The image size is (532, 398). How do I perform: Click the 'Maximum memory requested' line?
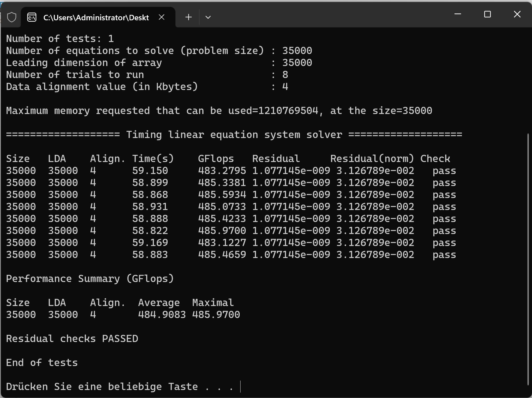(x=219, y=111)
